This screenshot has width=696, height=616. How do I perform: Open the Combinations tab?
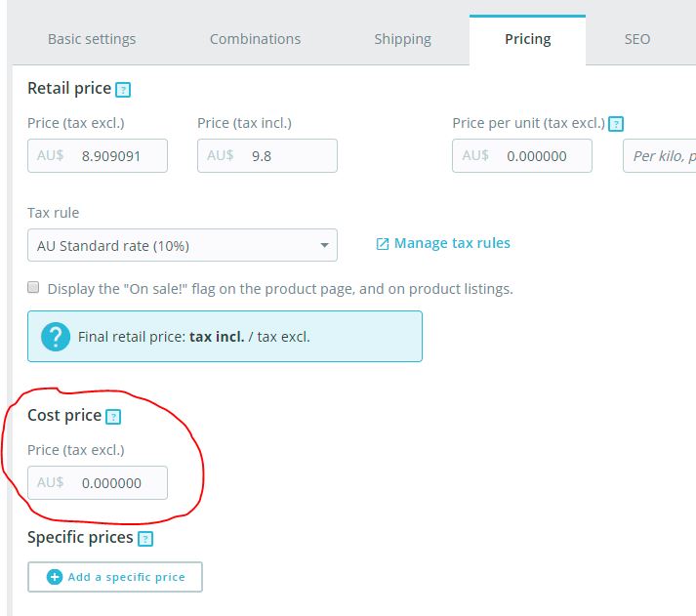pos(255,40)
